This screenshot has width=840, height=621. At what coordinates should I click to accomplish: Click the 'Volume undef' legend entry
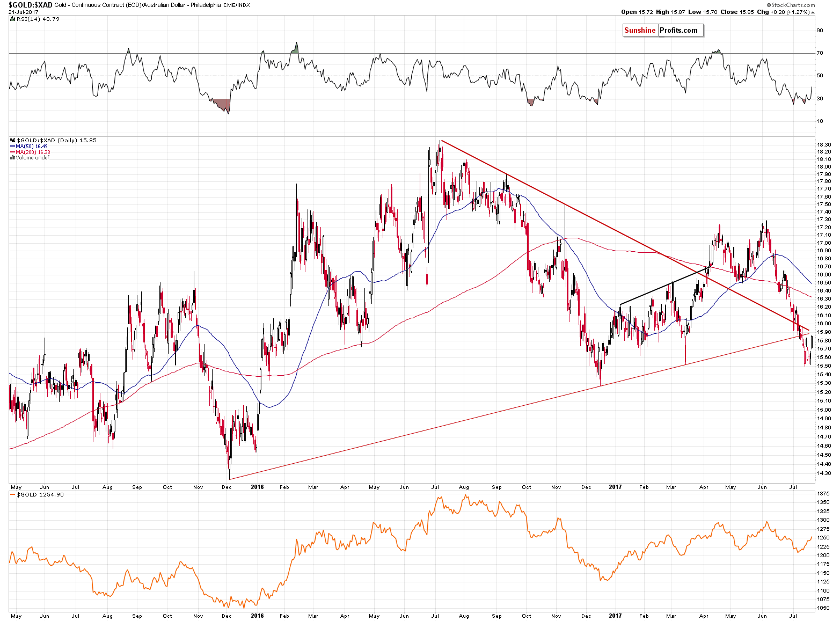[32, 158]
